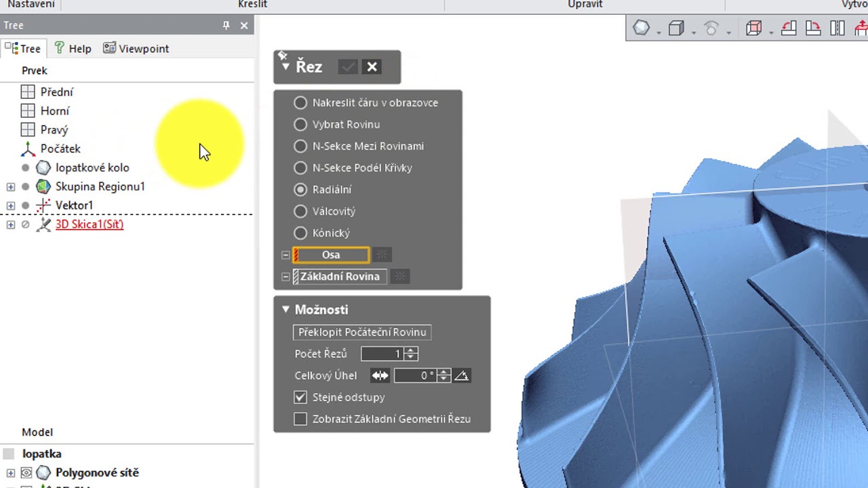The image size is (868, 488).
Task: Expand the Vektor1 tree item
Action: pyautogui.click(x=10, y=205)
